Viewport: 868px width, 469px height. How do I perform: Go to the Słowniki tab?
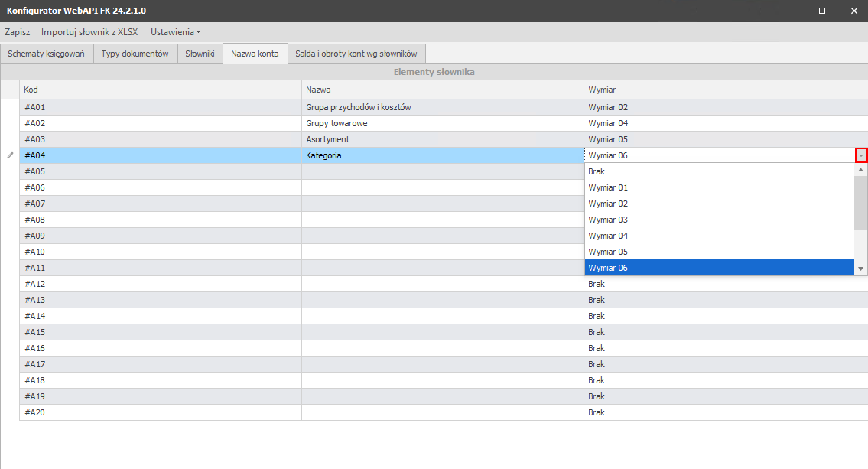click(200, 54)
